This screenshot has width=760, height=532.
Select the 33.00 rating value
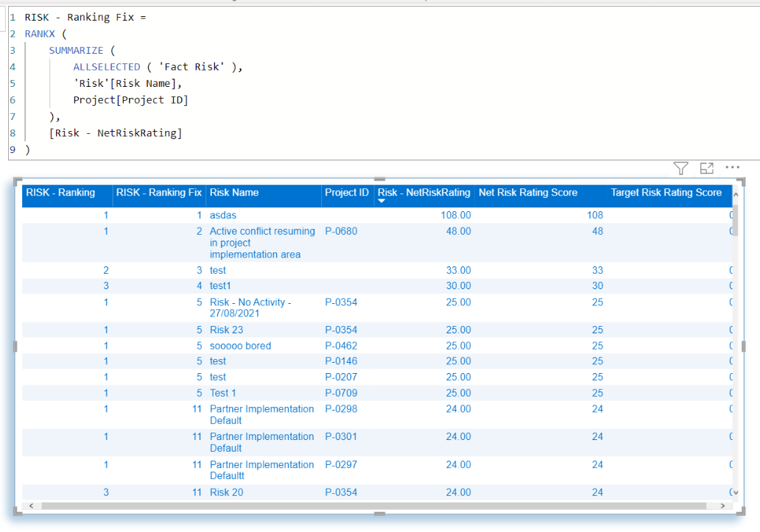click(x=459, y=271)
